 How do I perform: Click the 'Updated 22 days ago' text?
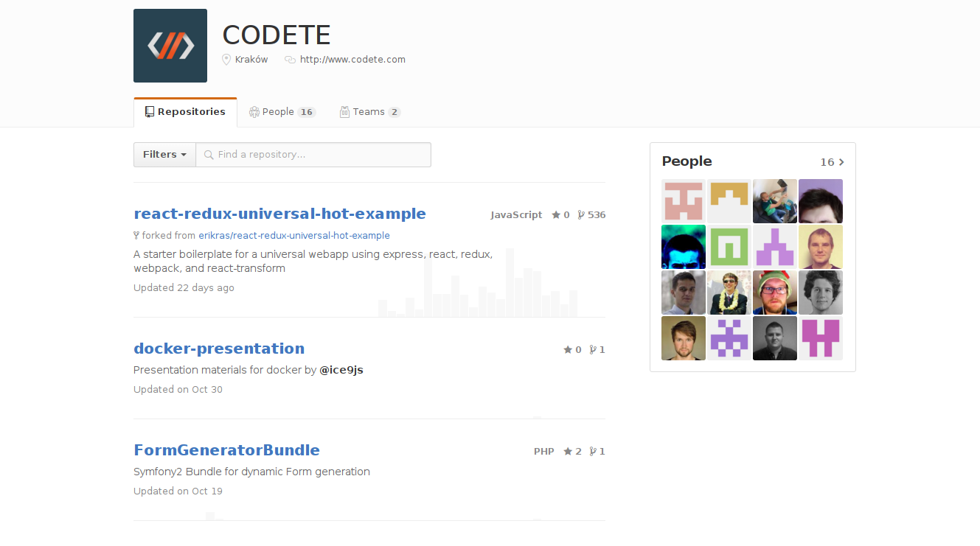point(184,288)
